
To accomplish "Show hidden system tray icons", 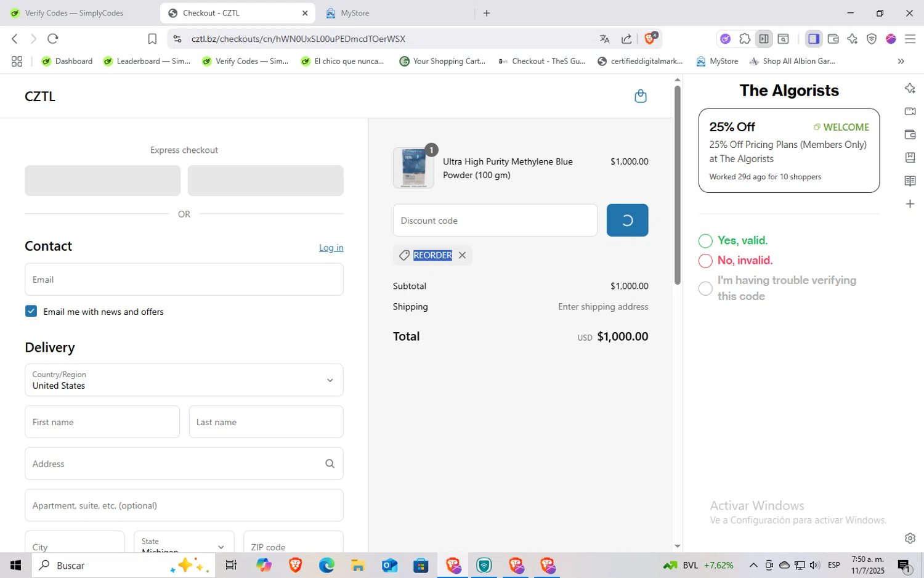I will (x=753, y=565).
